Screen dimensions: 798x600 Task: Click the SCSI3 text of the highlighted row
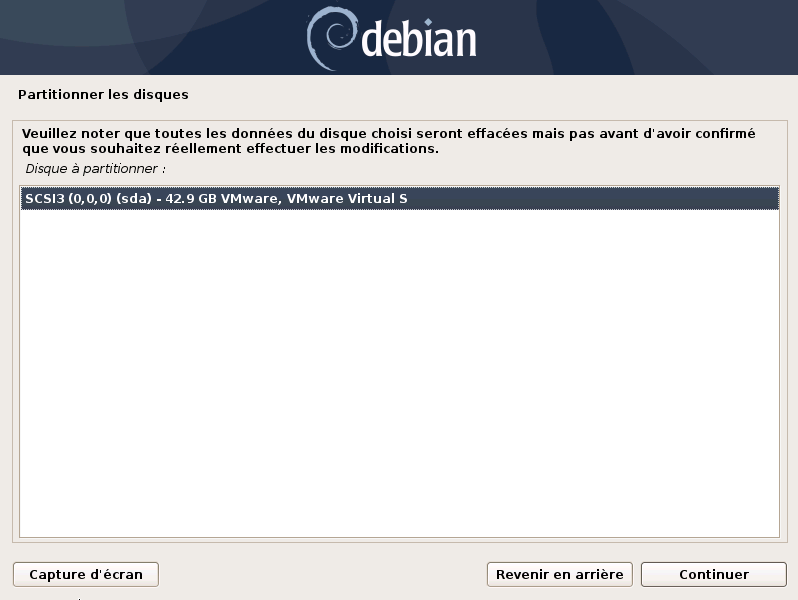point(45,198)
